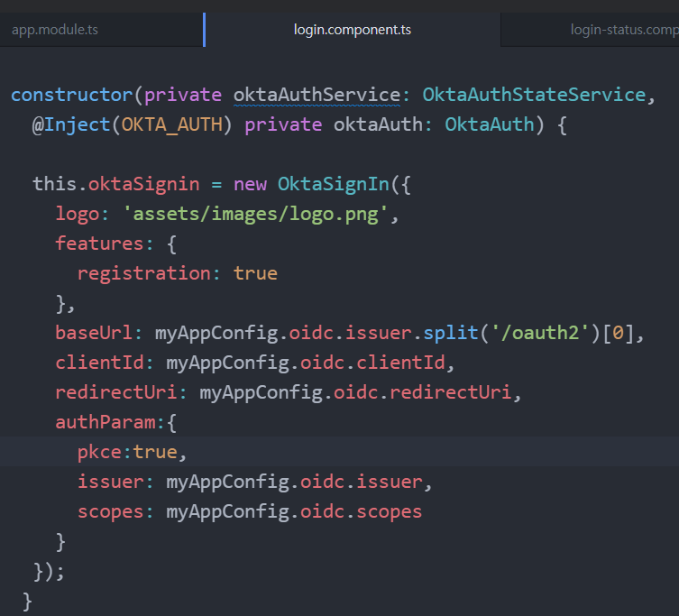Click the clientId property key

coord(99,363)
